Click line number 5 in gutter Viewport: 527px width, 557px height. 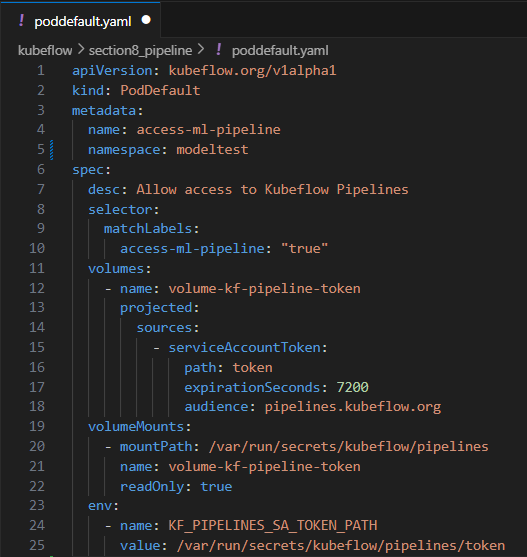[x=41, y=149]
